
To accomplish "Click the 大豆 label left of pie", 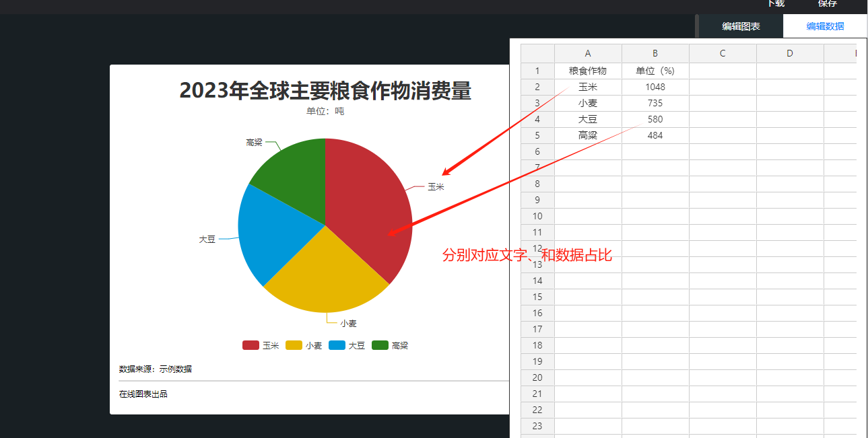I will click(x=207, y=239).
